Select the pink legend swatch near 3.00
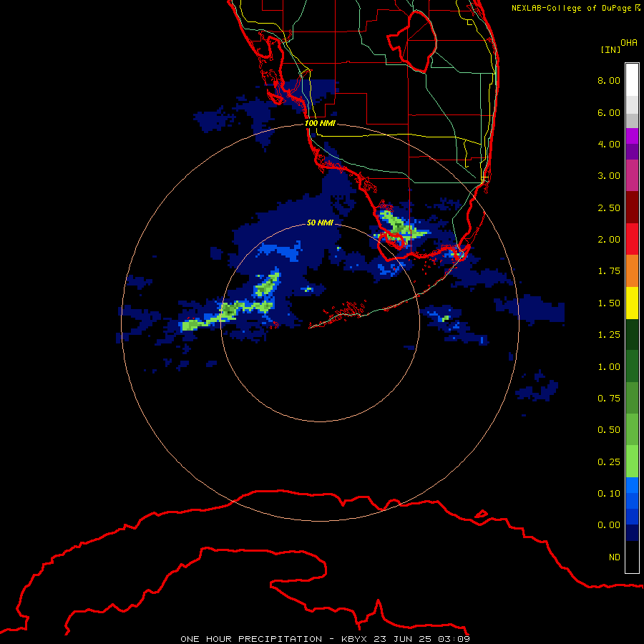 click(632, 175)
